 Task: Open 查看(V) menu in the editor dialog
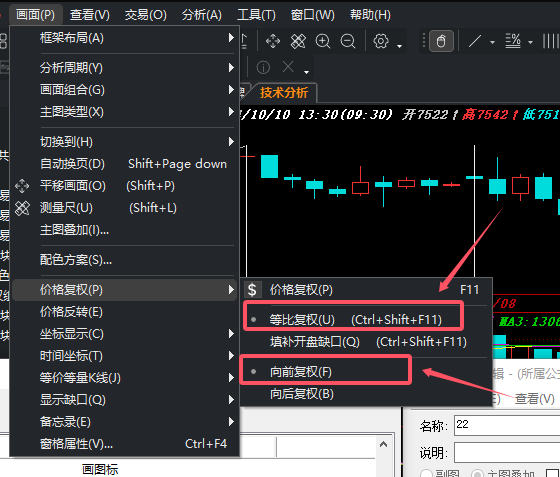click(535, 399)
